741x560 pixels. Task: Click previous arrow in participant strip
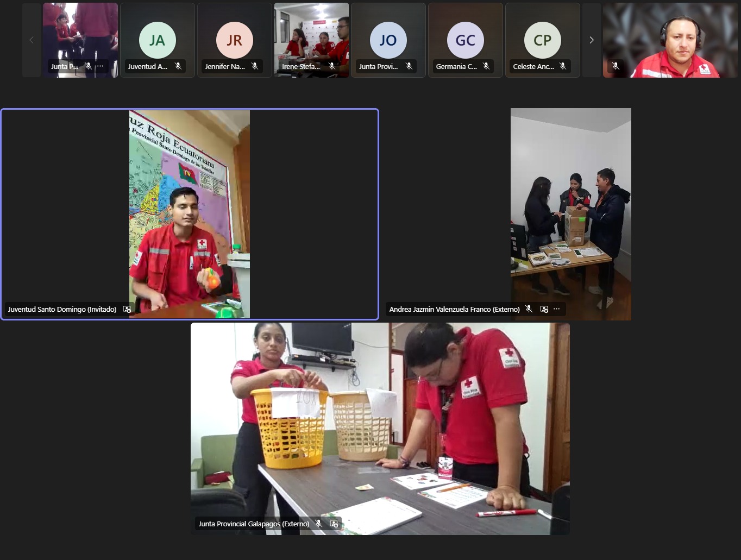click(32, 40)
